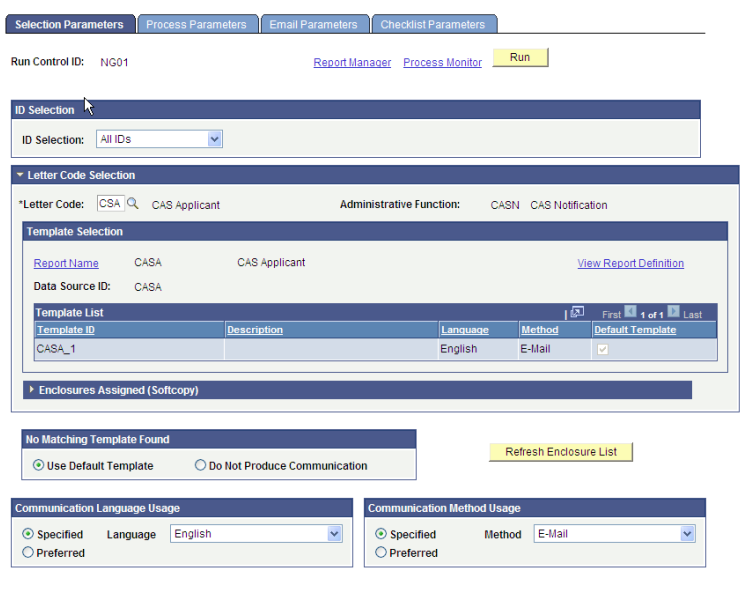Follow the Report Name link
The height and width of the screenshot is (589, 752).
tap(66, 263)
